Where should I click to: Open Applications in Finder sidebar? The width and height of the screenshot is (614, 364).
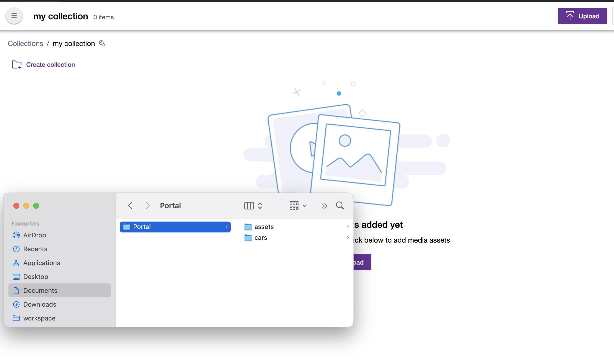pos(41,263)
